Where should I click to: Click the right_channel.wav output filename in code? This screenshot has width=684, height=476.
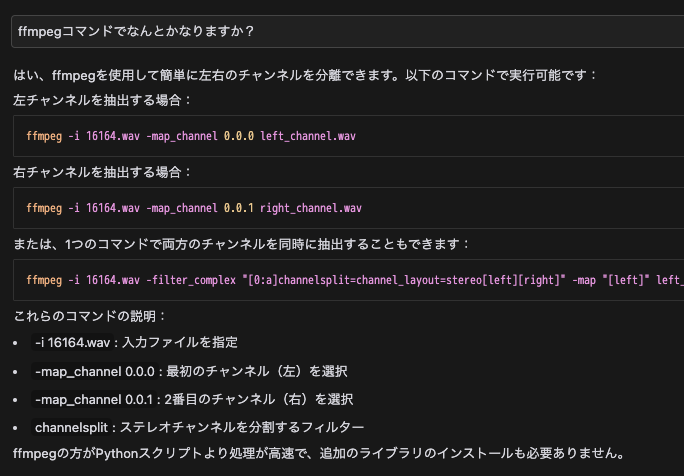311,208
